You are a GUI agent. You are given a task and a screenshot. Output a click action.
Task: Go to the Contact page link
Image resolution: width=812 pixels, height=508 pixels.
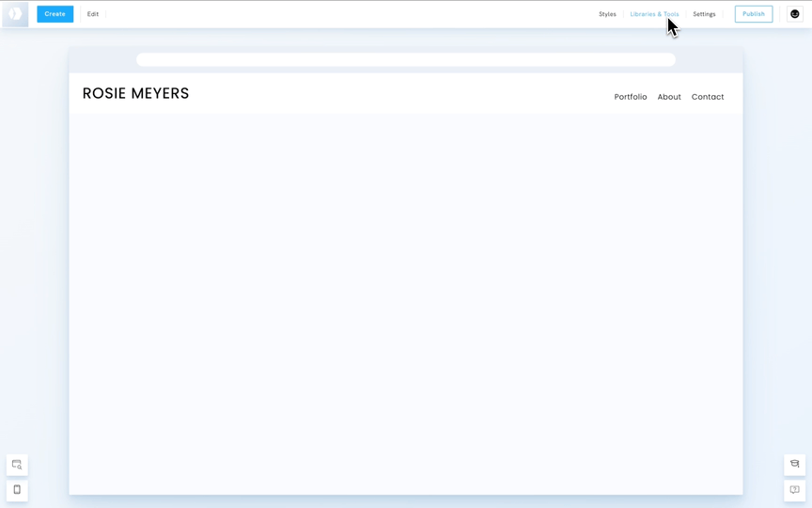[x=708, y=97]
